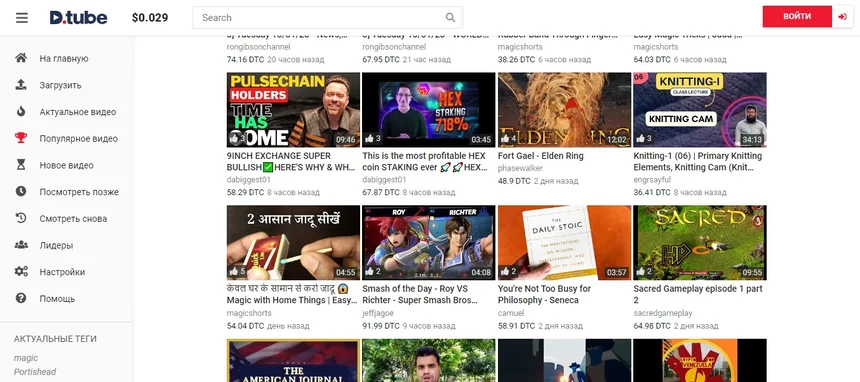Open Magic with Home Things title
Image resolution: width=860 pixels, height=382 pixels.
(x=291, y=294)
